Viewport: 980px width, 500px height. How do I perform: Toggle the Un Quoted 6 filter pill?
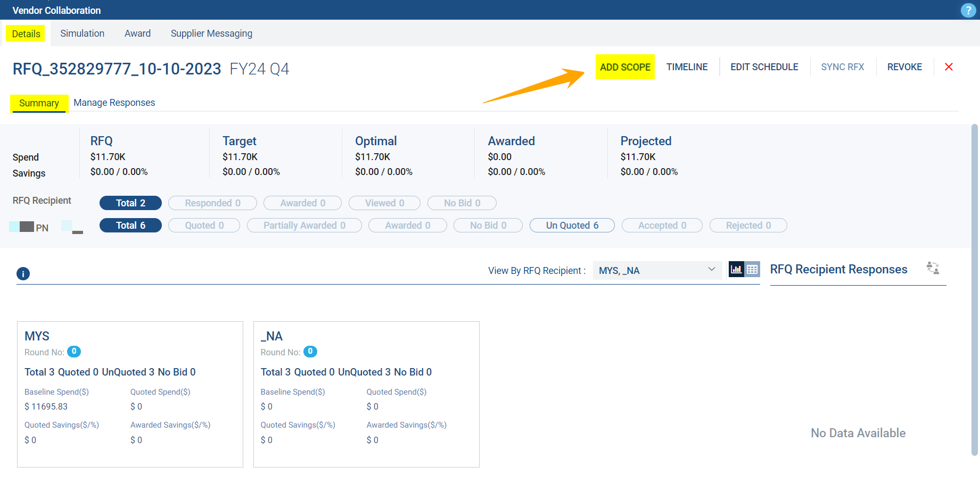[x=572, y=226]
